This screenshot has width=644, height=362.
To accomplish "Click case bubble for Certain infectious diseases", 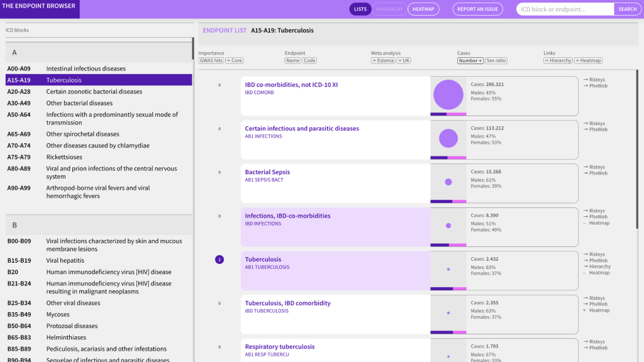I will pyautogui.click(x=448, y=138).
